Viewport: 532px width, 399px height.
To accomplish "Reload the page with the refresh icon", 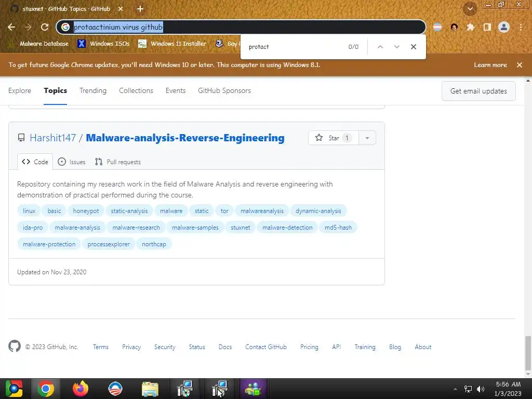I will point(45,27).
